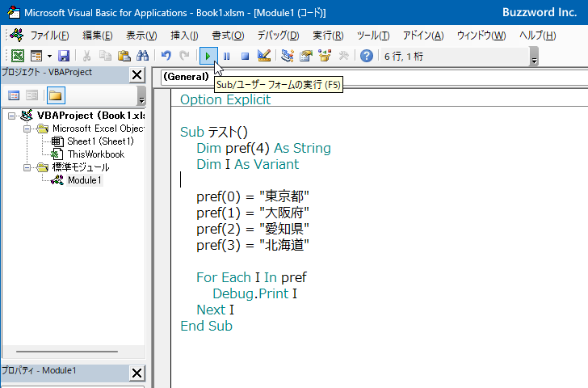Screen dimensions: 588x388
Task: Click the project panel horizontal scrollbar
Action: [67, 352]
